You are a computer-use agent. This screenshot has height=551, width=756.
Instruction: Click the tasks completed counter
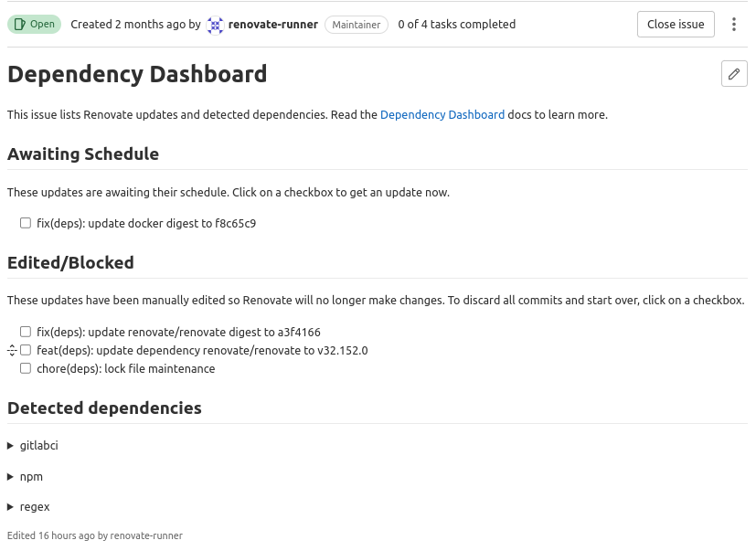click(x=456, y=25)
